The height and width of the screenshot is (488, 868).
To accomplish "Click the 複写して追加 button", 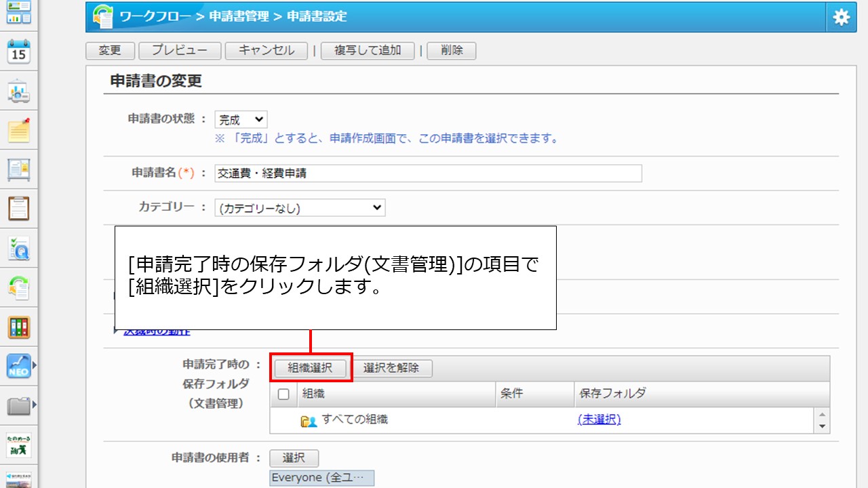I will pyautogui.click(x=367, y=51).
